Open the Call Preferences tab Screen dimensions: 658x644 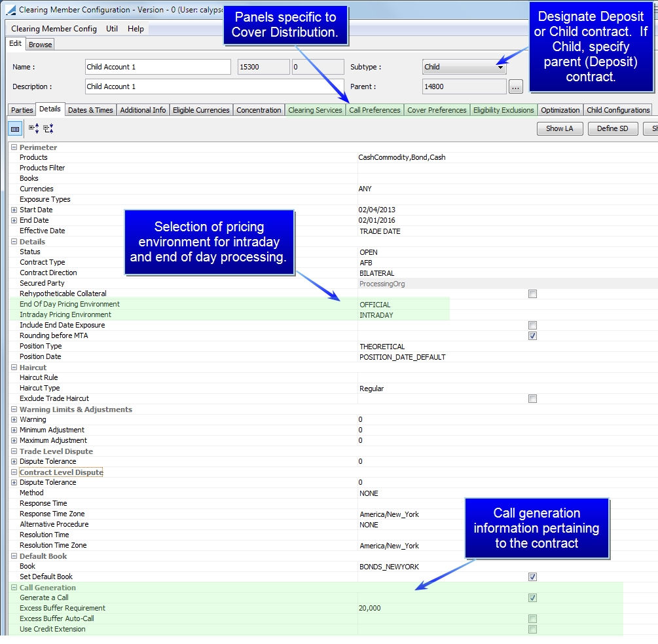375,110
